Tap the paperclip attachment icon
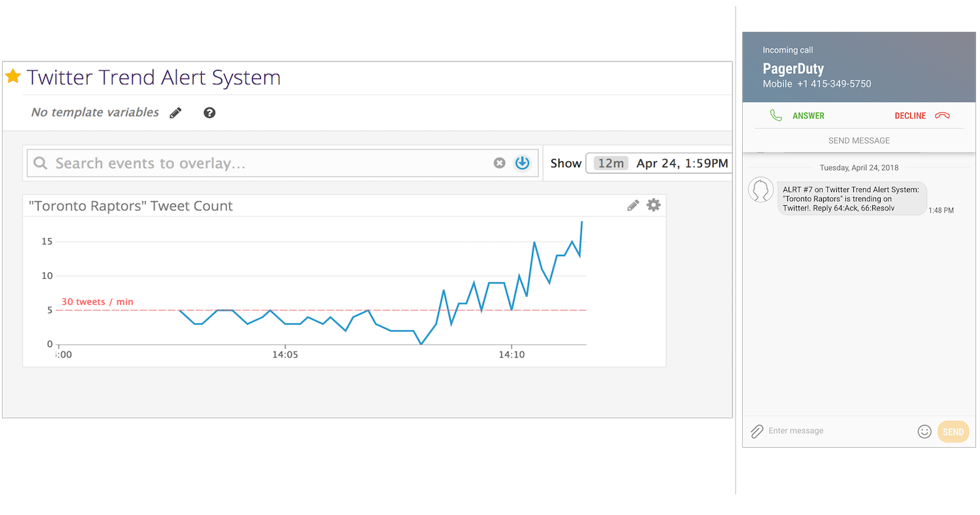The image size is (980, 515). 757,431
